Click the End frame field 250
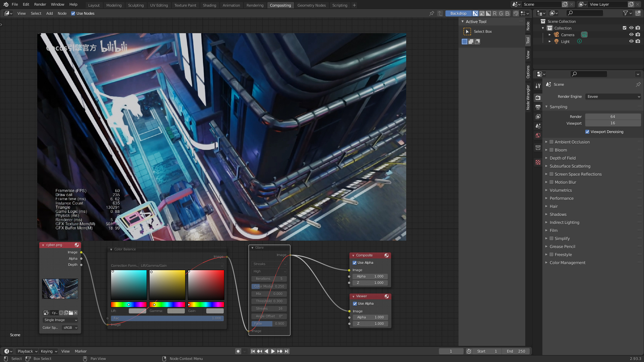Image resolution: width=644 pixels, height=362 pixels. [x=516, y=351]
